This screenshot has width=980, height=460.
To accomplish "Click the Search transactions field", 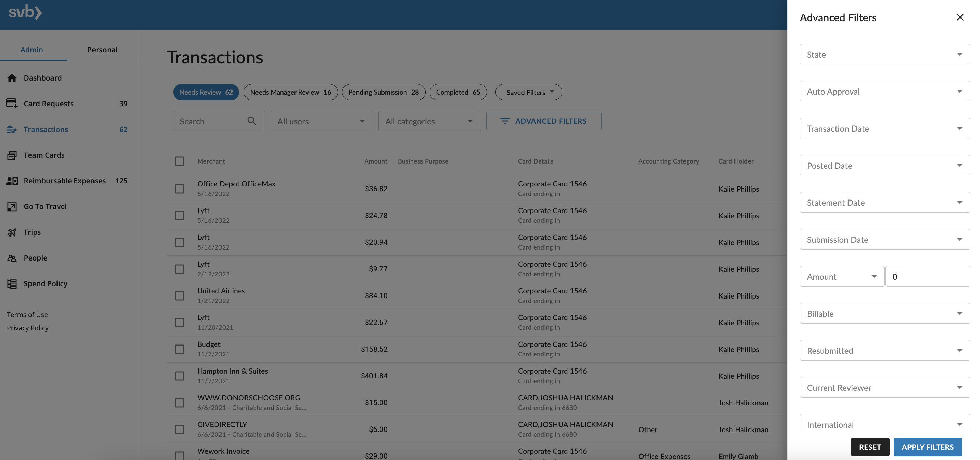I will coord(219,121).
